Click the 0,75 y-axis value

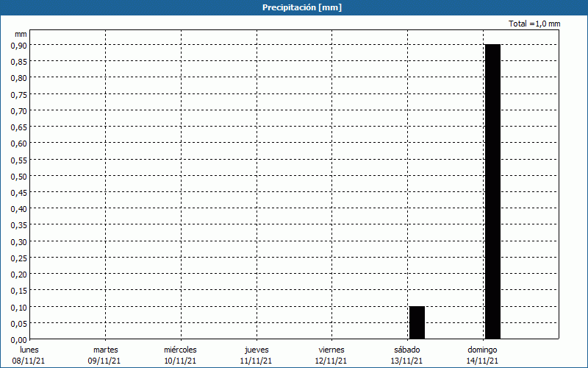click(19, 95)
